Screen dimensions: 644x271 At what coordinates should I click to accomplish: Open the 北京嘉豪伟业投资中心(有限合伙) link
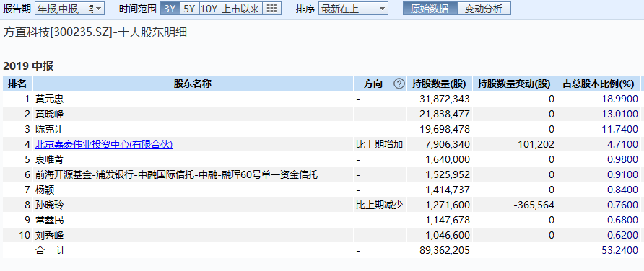click(x=104, y=144)
